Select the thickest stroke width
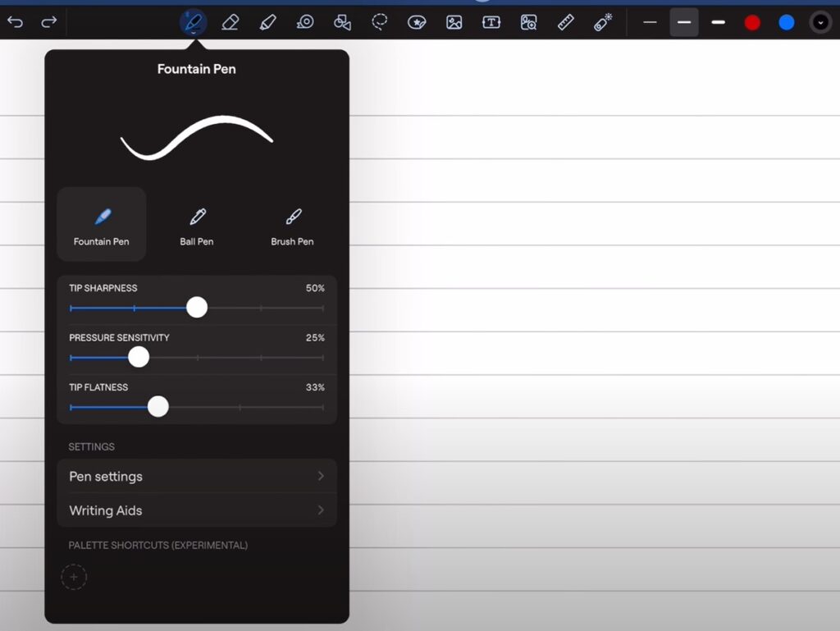 click(718, 22)
